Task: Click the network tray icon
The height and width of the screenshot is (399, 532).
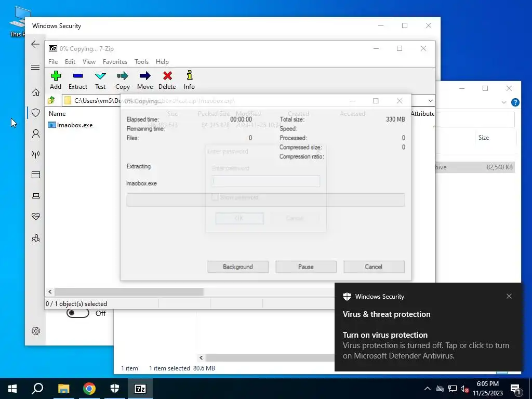Action: tap(453, 389)
